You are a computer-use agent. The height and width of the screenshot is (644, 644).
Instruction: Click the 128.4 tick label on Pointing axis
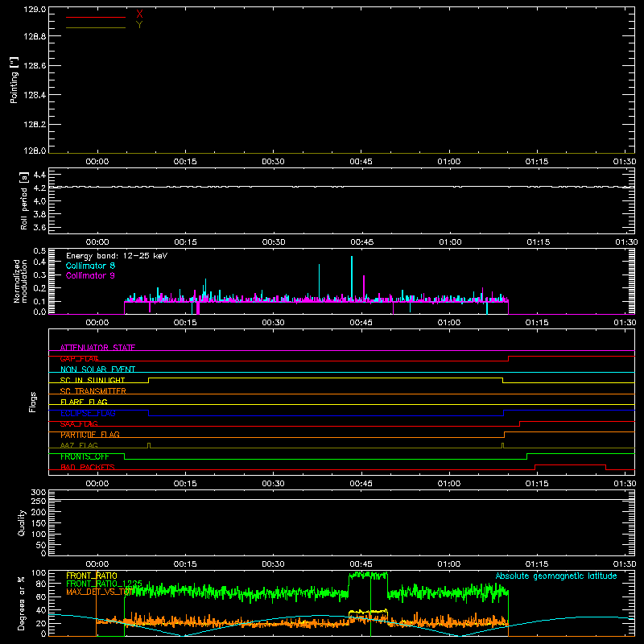pyautogui.click(x=35, y=95)
